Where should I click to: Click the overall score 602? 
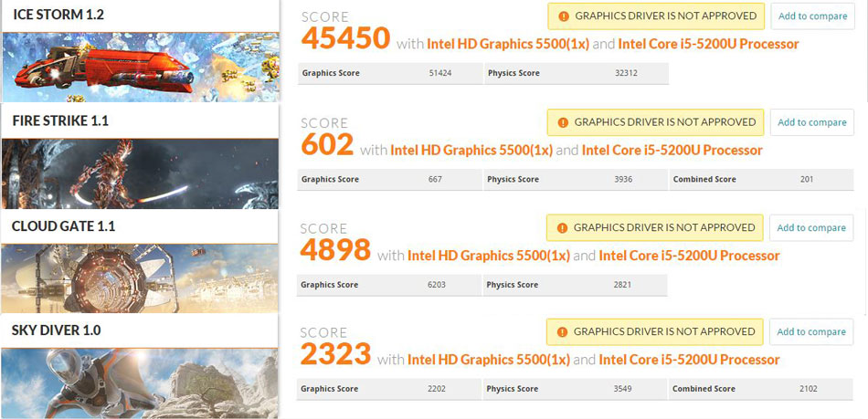(327, 144)
